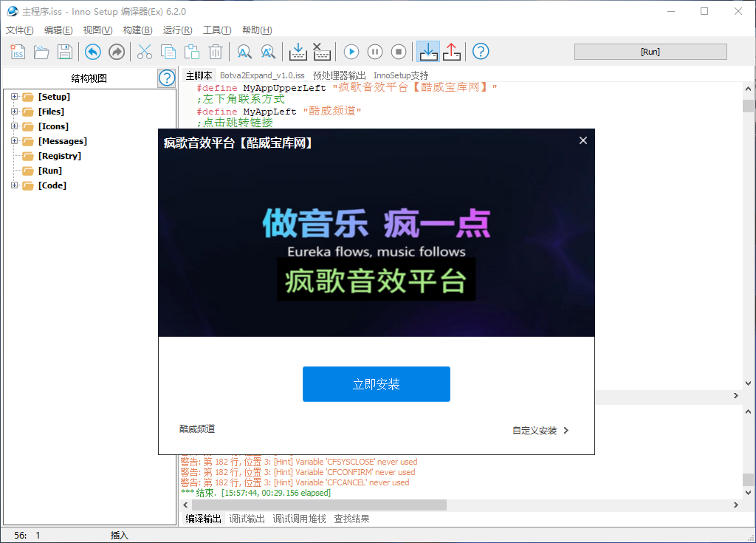Open the 帮助(H) menu
The width and height of the screenshot is (756, 543).
[x=257, y=30]
